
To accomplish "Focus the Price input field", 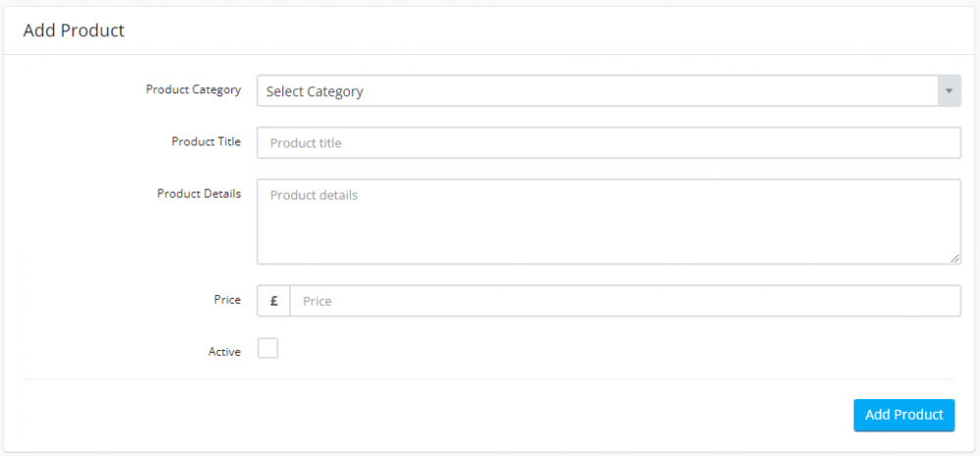I will click(x=624, y=301).
